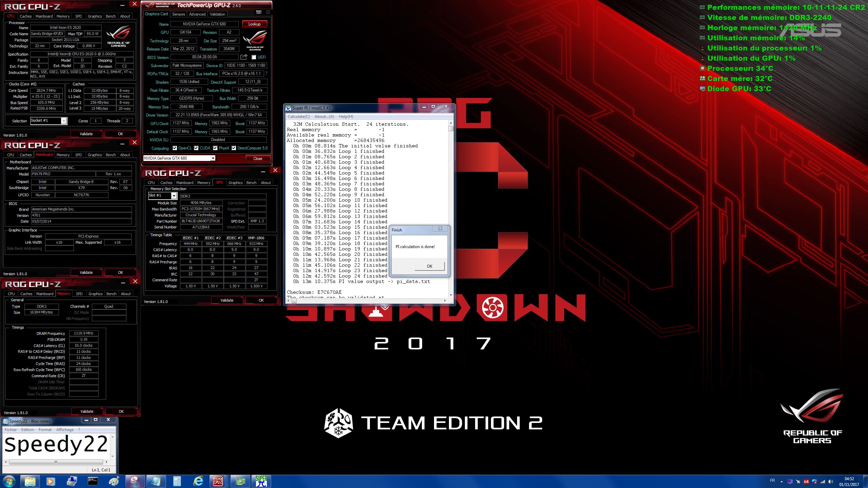Open Bench tab in the SPD CPU-Z window

pyautogui.click(x=251, y=183)
